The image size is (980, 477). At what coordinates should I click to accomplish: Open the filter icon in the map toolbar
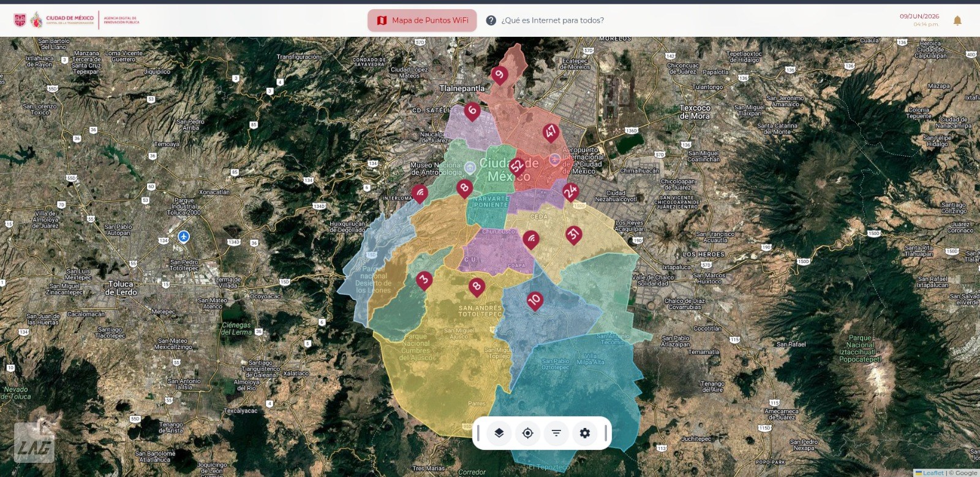(556, 433)
